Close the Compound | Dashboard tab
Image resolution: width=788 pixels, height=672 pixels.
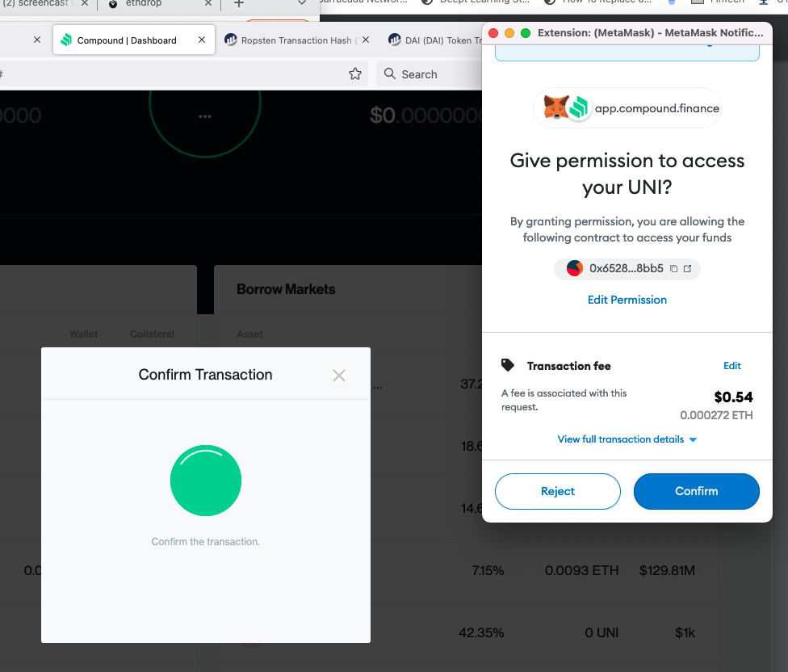(x=202, y=40)
